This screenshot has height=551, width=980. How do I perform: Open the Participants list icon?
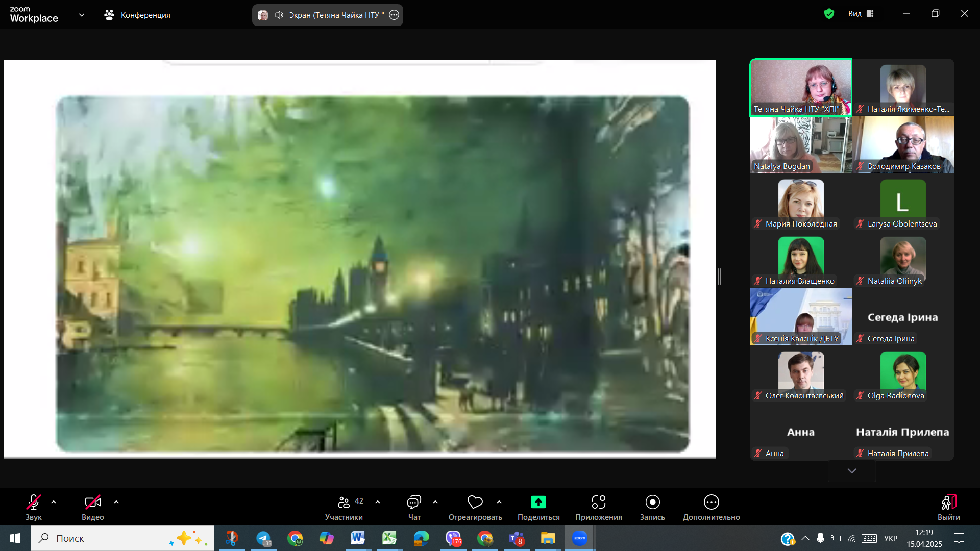[x=344, y=503]
